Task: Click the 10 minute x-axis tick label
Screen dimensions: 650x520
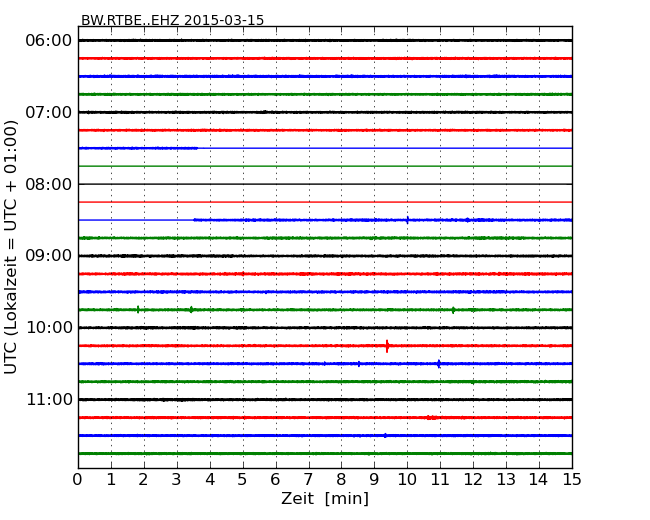Action: click(407, 480)
